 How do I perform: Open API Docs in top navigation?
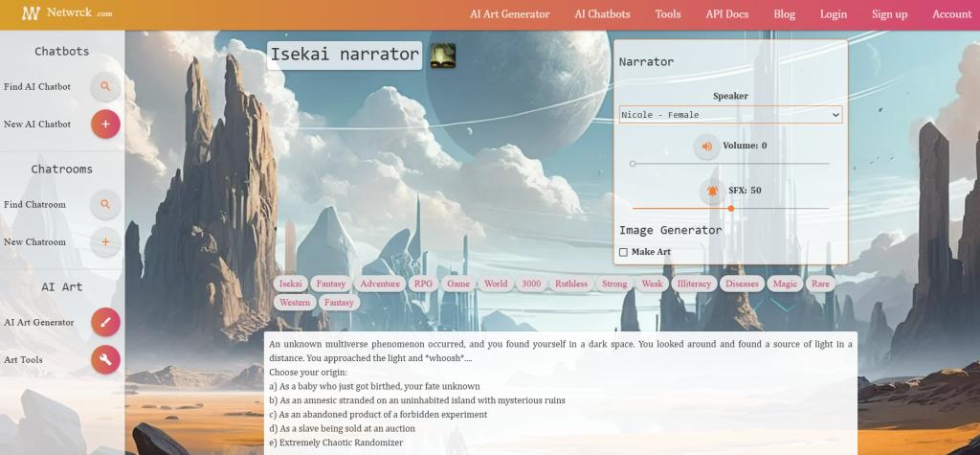(727, 13)
